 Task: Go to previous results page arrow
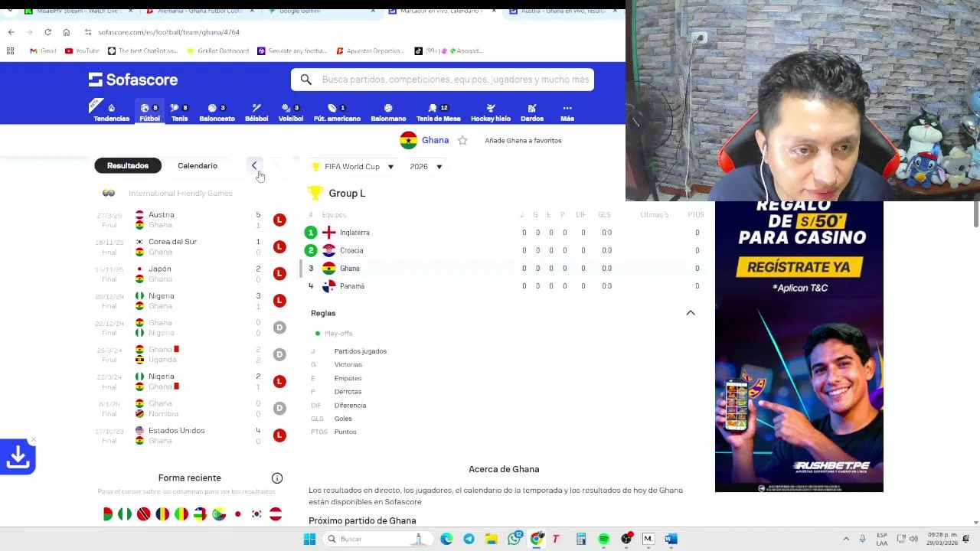(x=254, y=165)
